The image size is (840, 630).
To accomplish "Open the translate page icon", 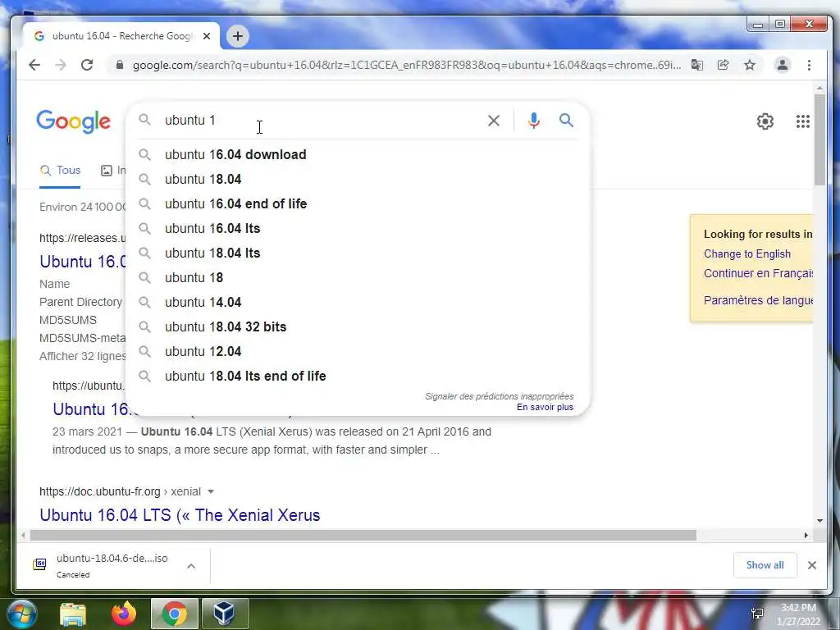I will click(697, 66).
